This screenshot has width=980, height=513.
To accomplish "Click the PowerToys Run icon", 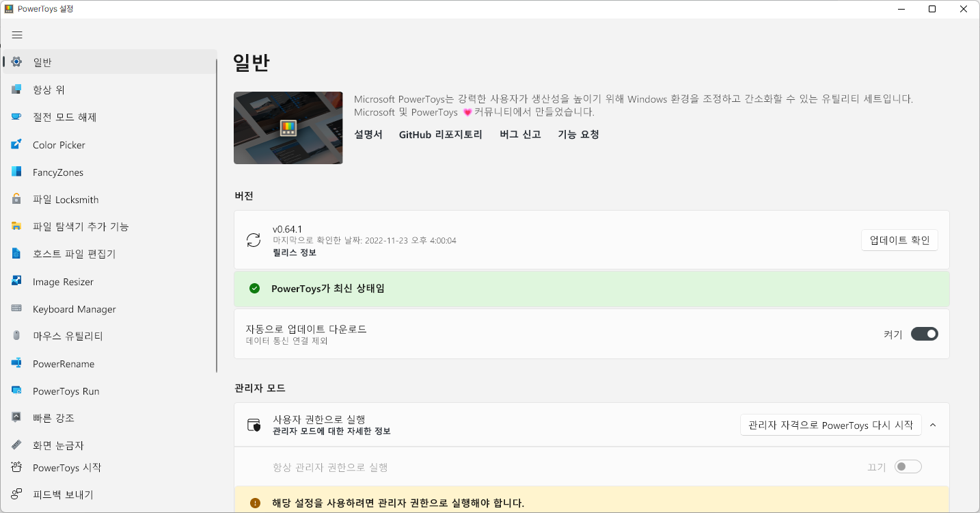I will (x=16, y=391).
